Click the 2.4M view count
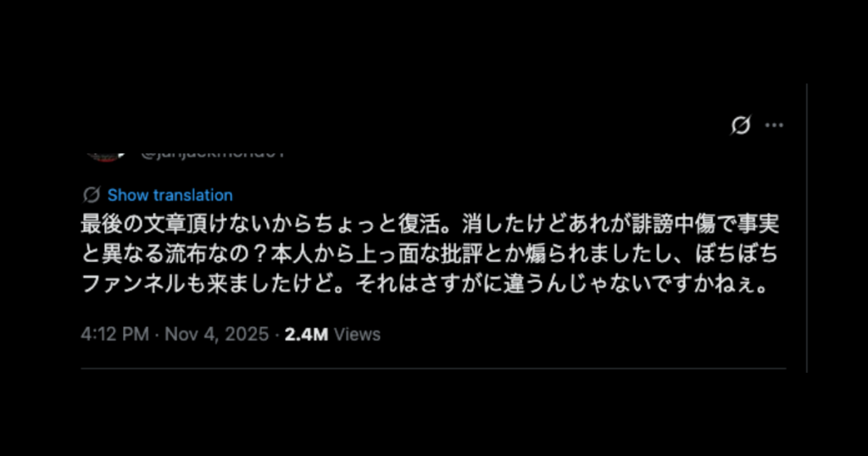868x456 pixels. tap(306, 334)
